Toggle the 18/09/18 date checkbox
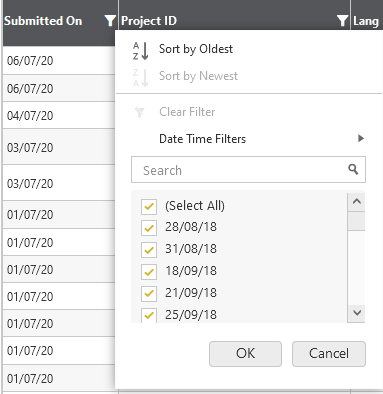383x394 pixels. pyautogui.click(x=149, y=272)
